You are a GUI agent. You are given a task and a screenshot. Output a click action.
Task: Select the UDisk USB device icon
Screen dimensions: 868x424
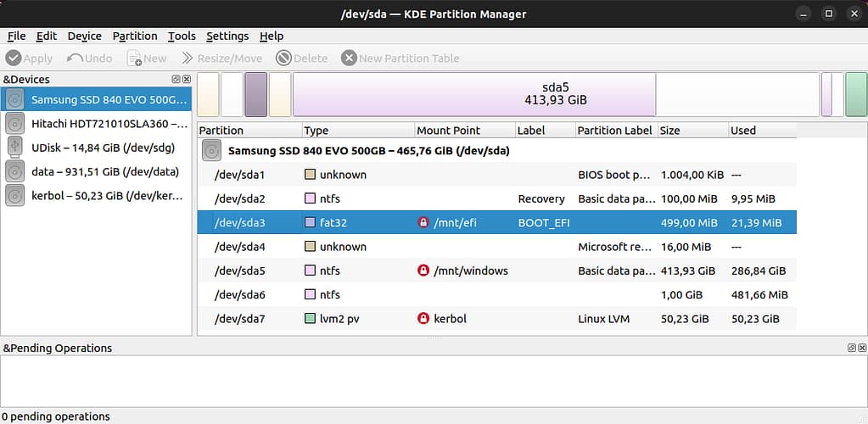tap(14, 148)
